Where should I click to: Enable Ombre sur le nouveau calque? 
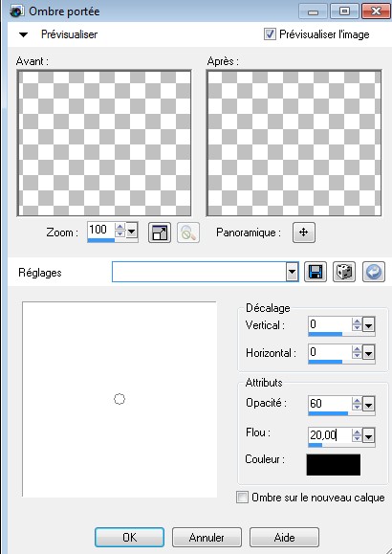click(242, 498)
